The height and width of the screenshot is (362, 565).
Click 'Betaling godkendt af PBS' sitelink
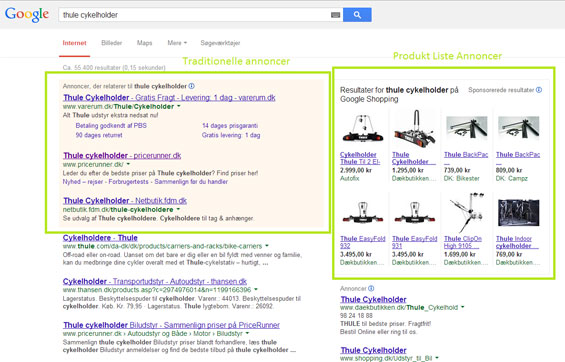click(111, 126)
